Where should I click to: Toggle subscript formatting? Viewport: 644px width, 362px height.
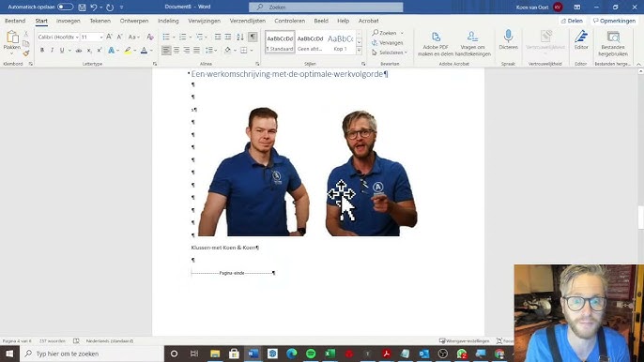tap(89, 50)
